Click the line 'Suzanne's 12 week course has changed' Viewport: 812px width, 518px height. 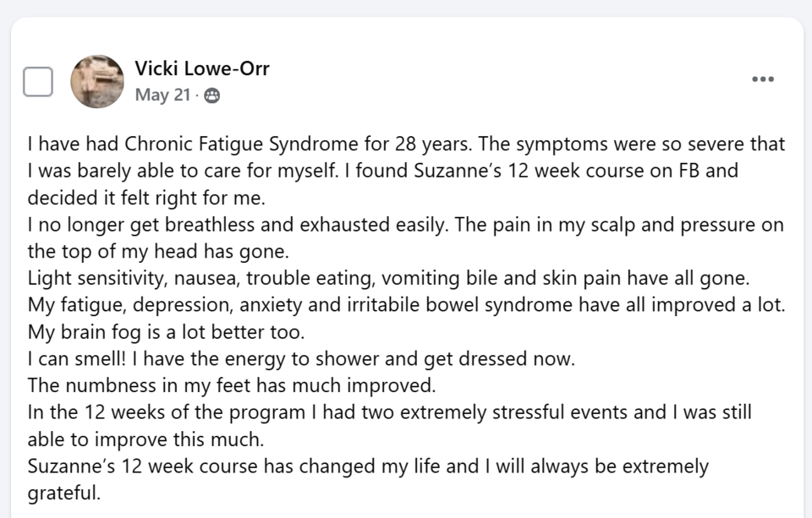[368, 466]
